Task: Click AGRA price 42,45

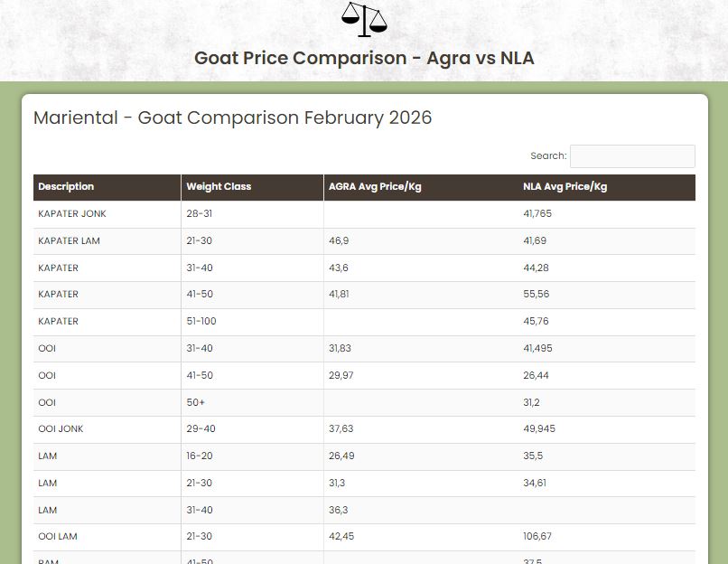Action: point(341,536)
